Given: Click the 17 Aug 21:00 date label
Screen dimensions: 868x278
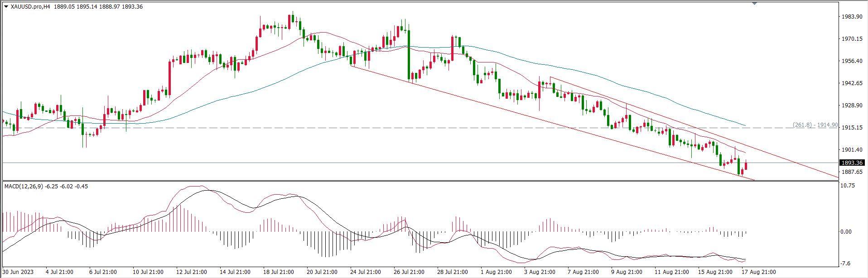Looking at the screenshot, I should [x=758, y=272].
